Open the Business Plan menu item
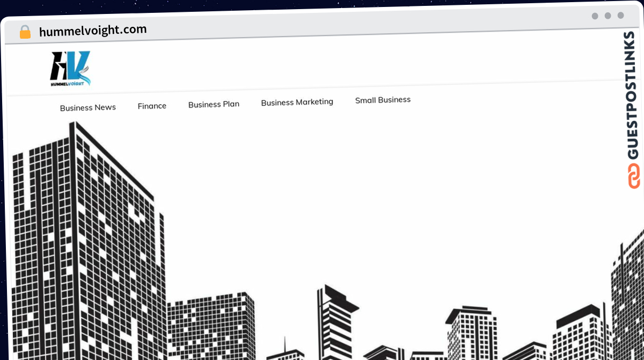Image resolution: width=644 pixels, height=360 pixels. tap(214, 104)
